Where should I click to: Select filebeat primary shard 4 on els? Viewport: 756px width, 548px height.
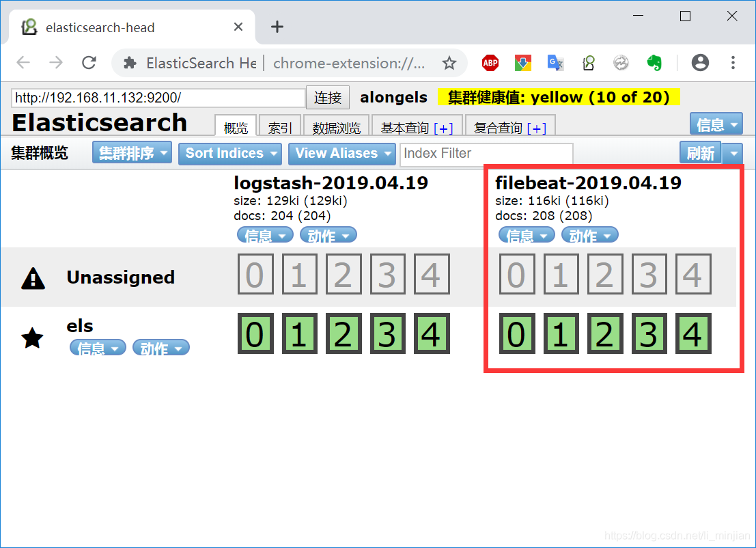pos(693,333)
